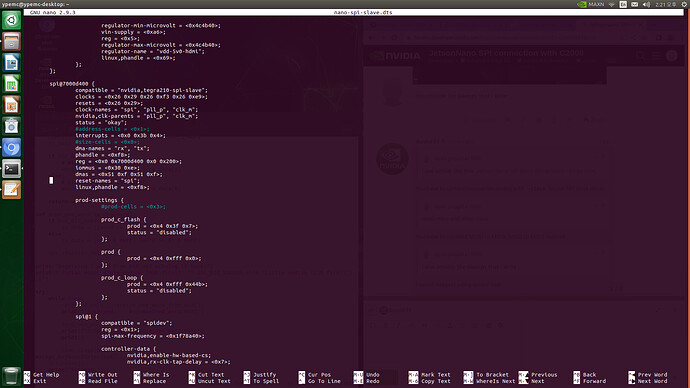Click the Forward shortcut label
Viewport: 690px width, 388px height.
coord(595,381)
